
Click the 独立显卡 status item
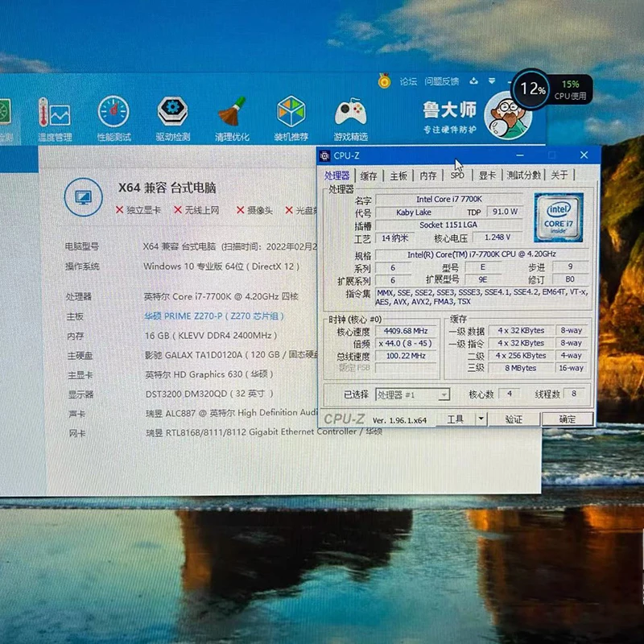click(138, 210)
